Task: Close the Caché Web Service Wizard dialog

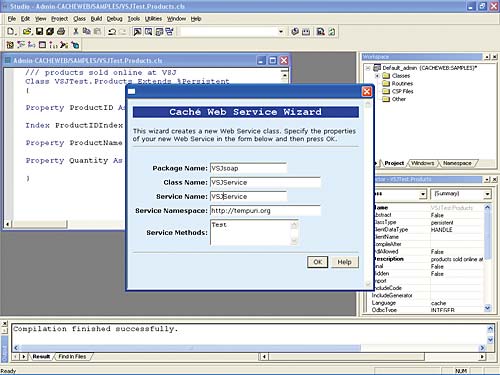Action: [367, 91]
